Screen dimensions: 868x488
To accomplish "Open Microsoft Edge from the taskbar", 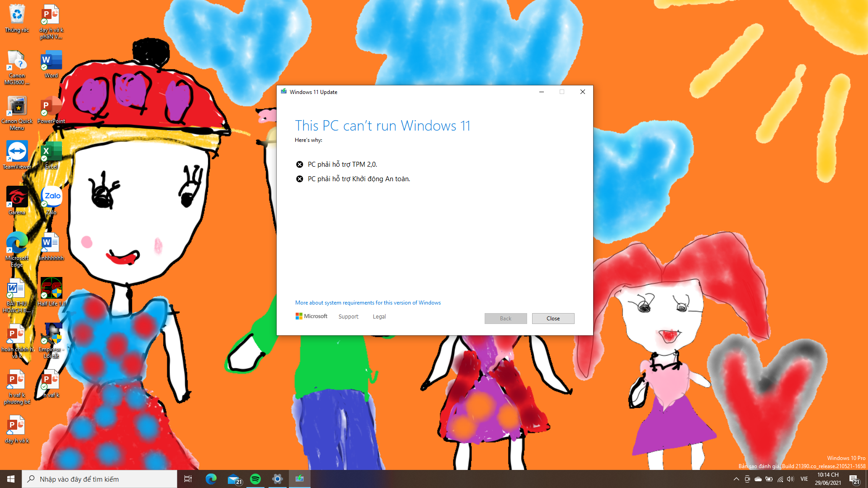I will [211, 479].
